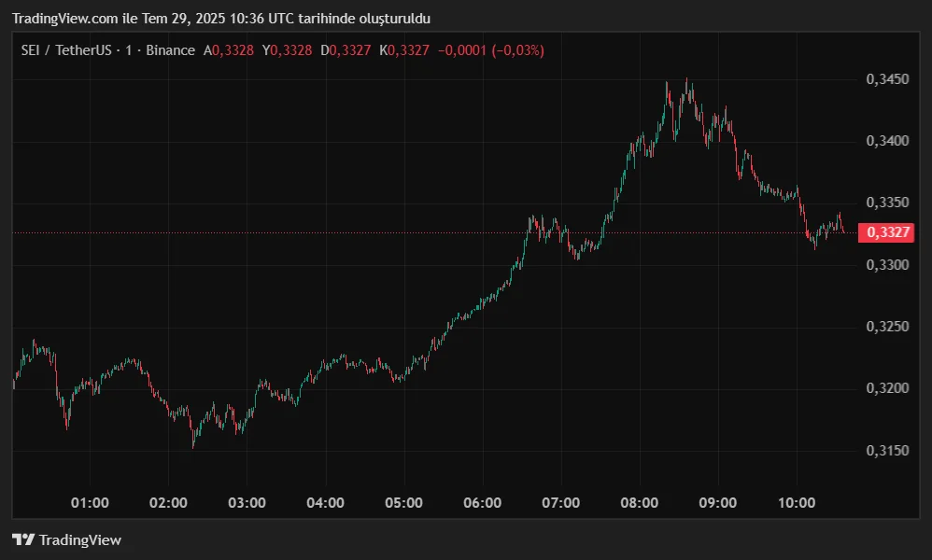Click the TradingView logo icon
The height and width of the screenshot is (560, 932).
coord(23,539)
